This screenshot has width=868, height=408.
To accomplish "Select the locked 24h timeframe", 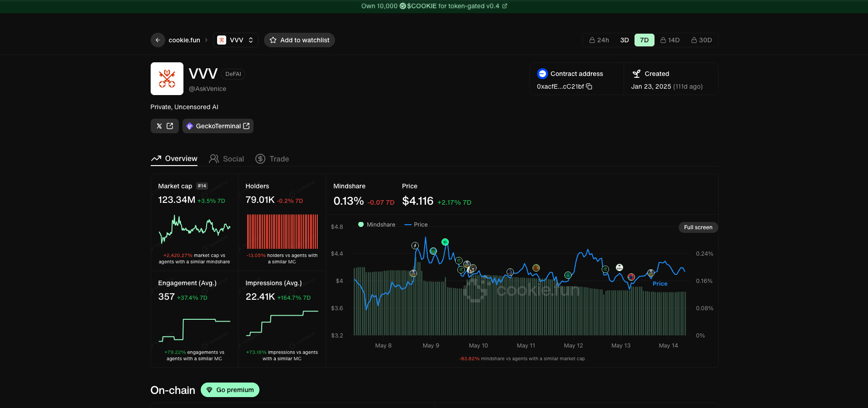I will (x=599, y=40).
